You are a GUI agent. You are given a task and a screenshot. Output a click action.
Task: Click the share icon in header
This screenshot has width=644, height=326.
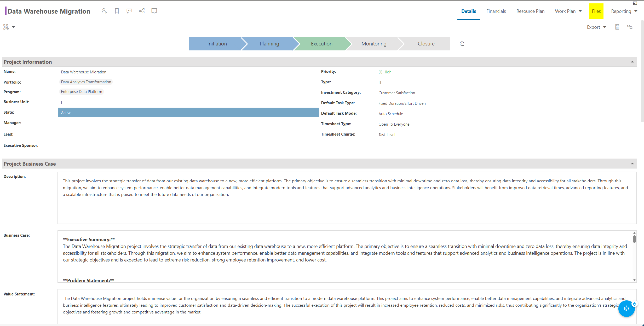[142, 11]
